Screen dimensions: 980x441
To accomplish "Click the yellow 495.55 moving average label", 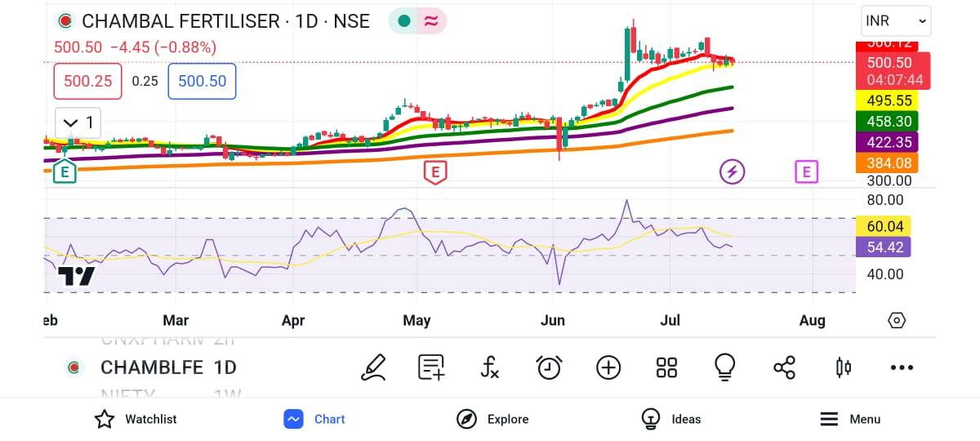I will click(887, 100).
